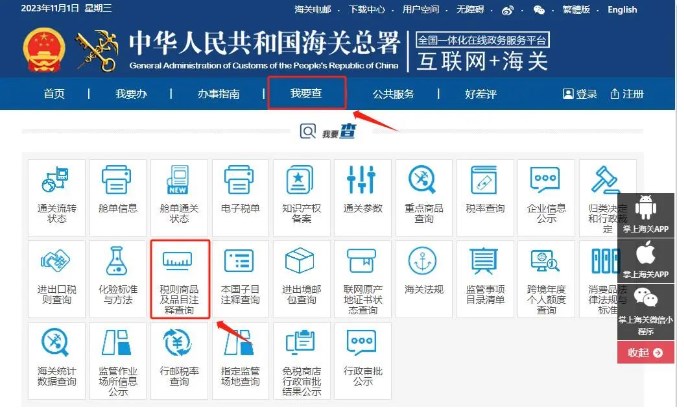Switch site language to English
The image size is (684, 417).
[x=622, y=10]
